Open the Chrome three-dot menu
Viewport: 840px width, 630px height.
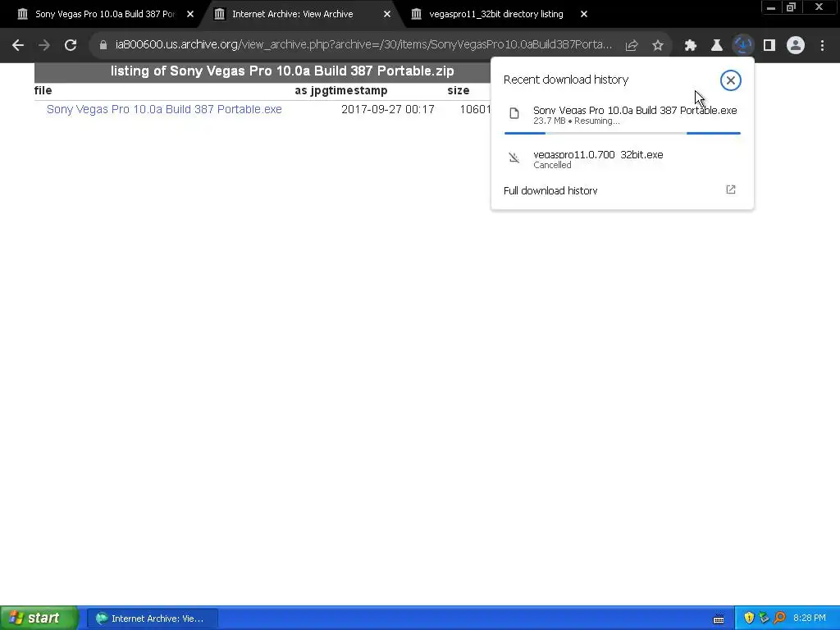[x=822, y=46]
